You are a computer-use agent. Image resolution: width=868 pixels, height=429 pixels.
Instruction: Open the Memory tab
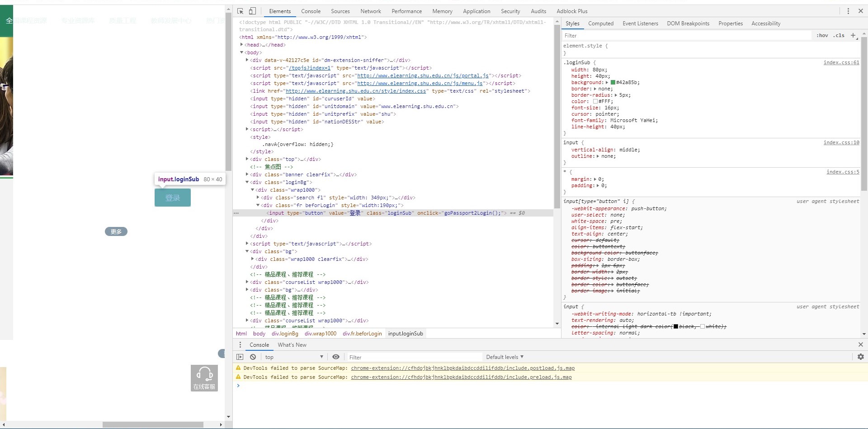442,11
